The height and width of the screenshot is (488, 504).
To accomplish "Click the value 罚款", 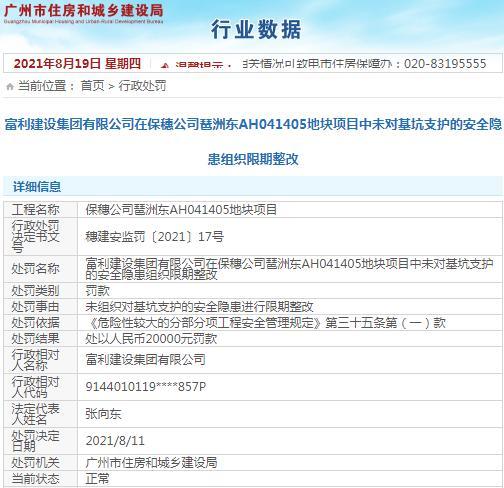I will (x=97, y=291).
